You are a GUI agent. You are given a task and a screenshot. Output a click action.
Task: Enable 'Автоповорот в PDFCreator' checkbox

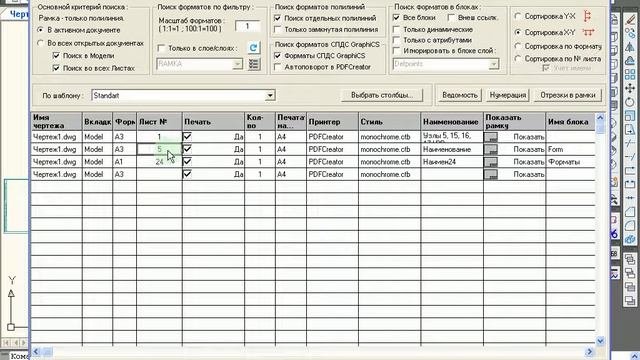pos(278,67)
